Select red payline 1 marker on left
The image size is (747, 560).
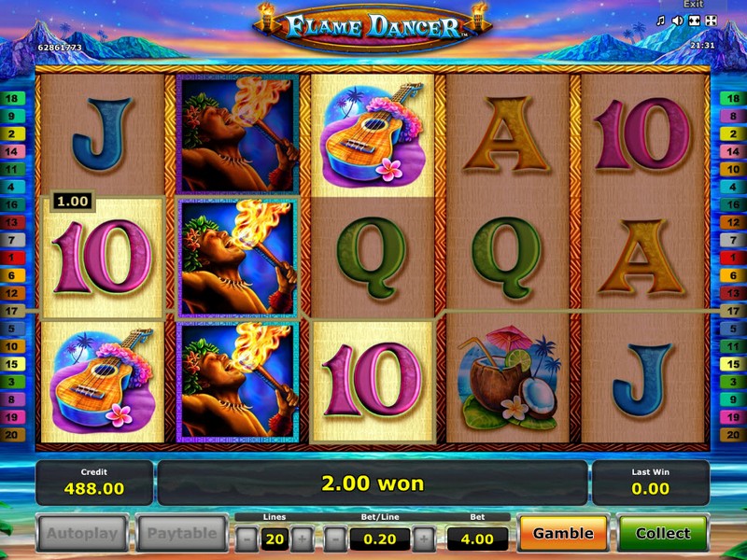point(12,258)
